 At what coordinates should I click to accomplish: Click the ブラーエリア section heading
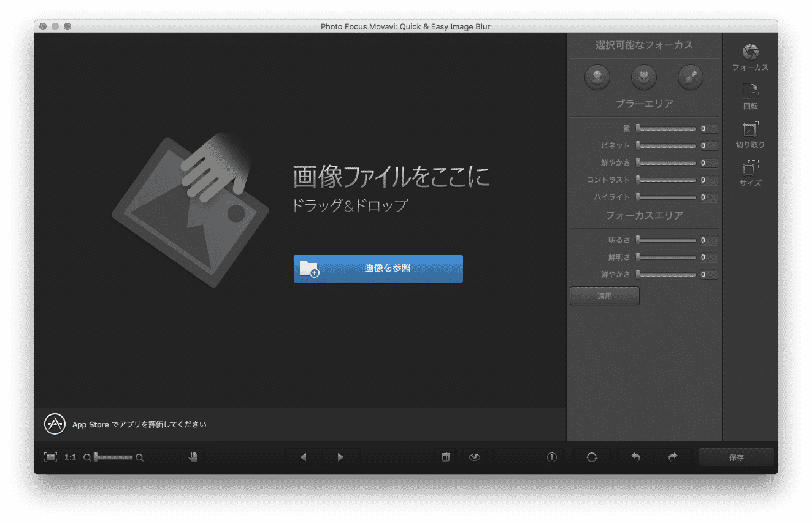(x=645, y=104)
